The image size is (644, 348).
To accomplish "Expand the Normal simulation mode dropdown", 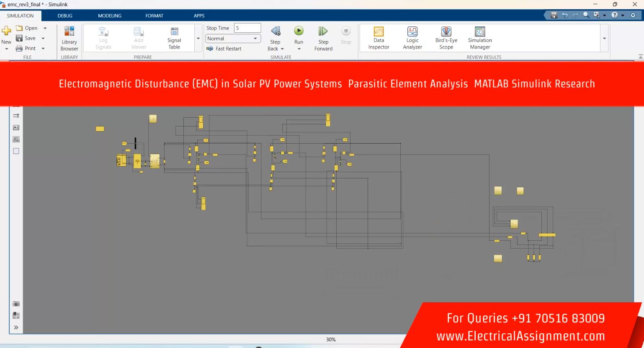I will [x=255, y=39].
